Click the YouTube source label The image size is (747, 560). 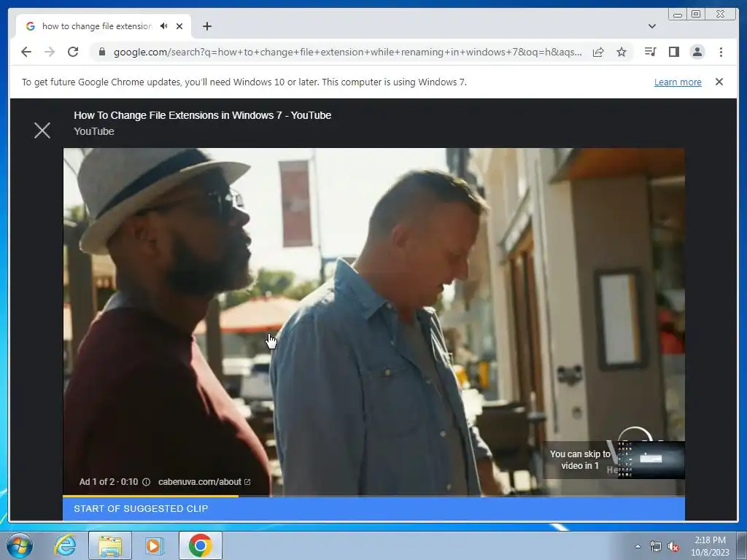(94, 131)
